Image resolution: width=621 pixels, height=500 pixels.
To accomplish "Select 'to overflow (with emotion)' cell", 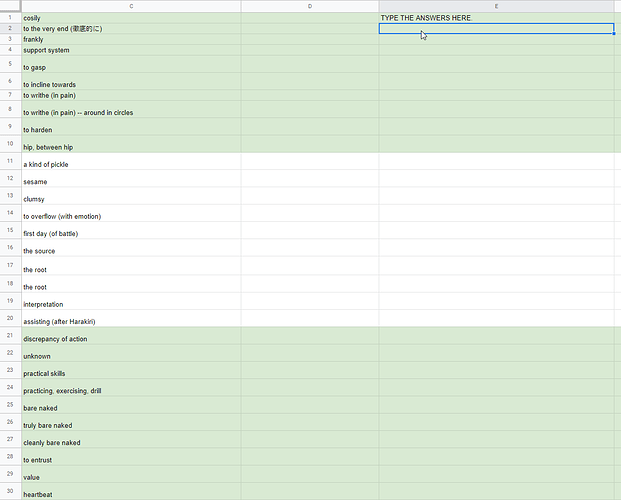I will tap(131, 213).
